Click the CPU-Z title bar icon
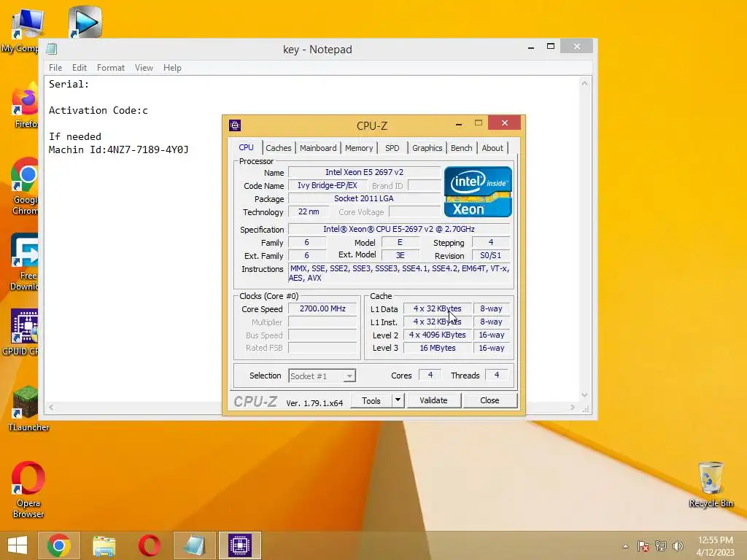This screenshot has width=747, height=560. 235,125
